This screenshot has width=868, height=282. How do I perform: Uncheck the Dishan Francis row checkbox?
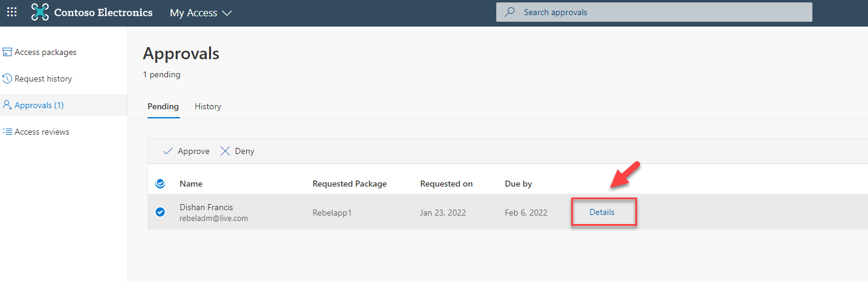point(160,212)
